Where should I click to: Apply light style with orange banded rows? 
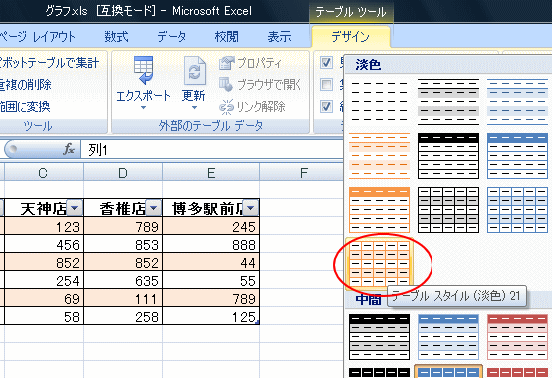coord(380,156)
